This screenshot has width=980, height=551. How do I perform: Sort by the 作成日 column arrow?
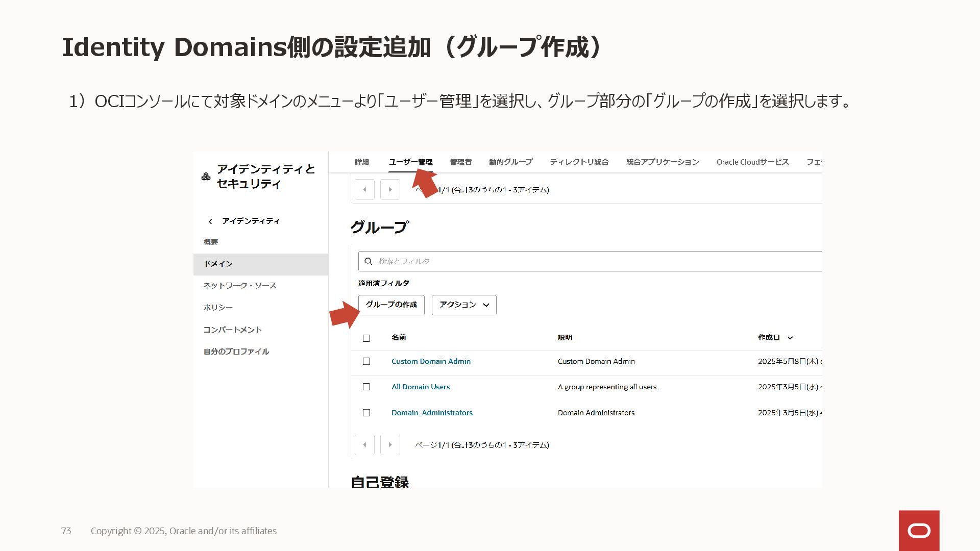790,338
